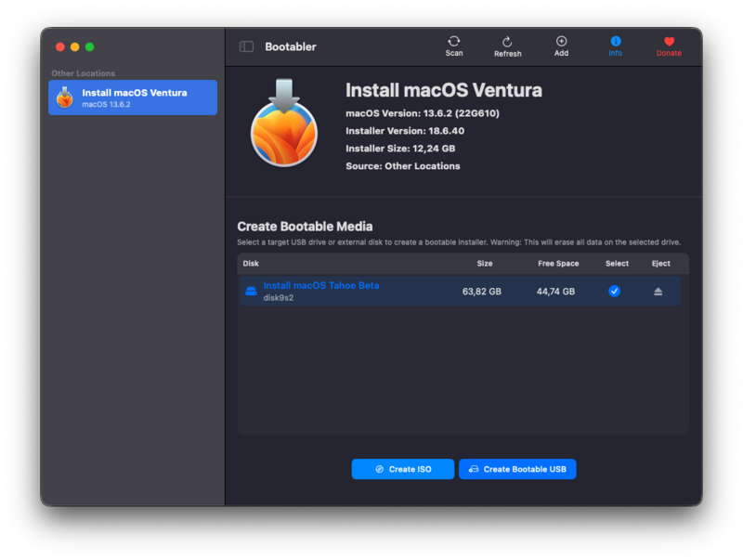Screen dimensions: 743x560
Task: Click the Add installer icon
Action: pyautogui.click(x=561, y=42)
